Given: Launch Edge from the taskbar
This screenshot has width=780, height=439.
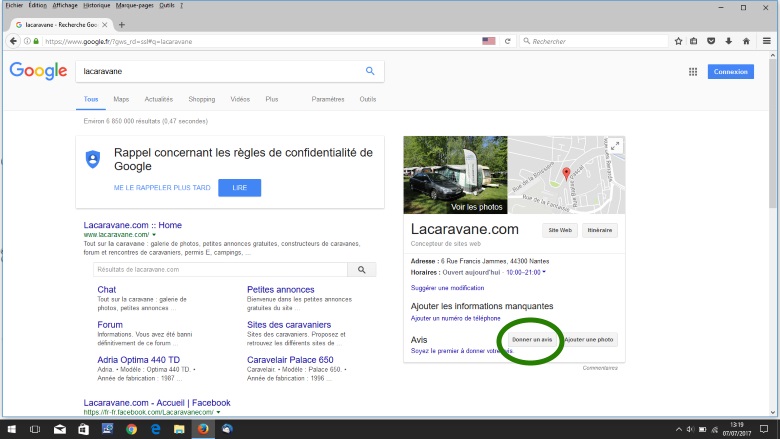Looking at the screenshot, I should click(155, 429).
